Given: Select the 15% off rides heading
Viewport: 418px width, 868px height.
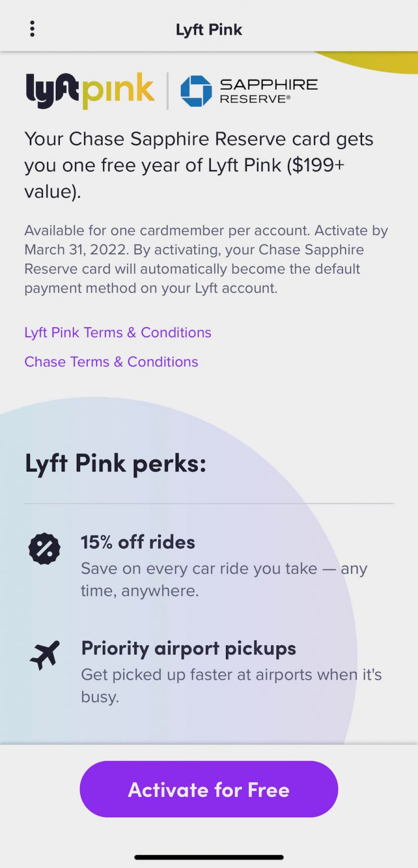Looking at the screenshot, I should [x=138, y=542].
